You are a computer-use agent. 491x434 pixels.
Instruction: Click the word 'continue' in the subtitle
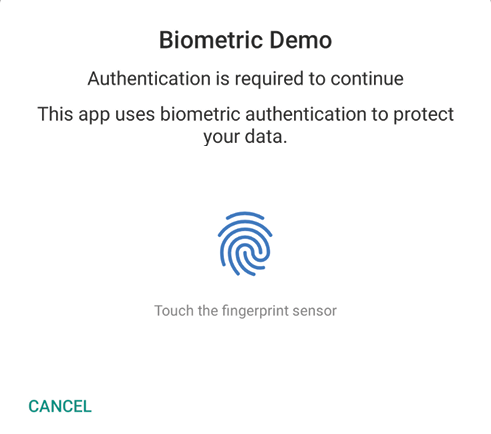pyautogui.click(x=367, y=79)
